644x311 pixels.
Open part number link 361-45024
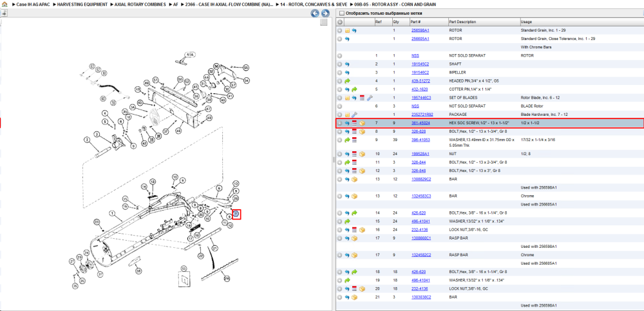(x=421, y=123)
